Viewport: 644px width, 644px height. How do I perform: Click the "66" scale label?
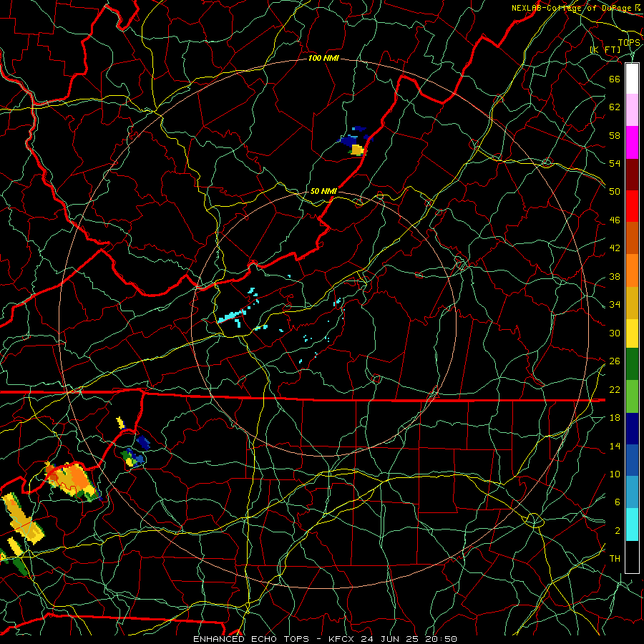click(x=615, y=79)
